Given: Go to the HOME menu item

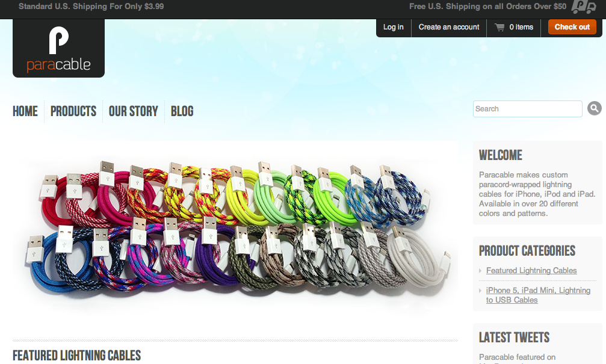Looking at the screenshot, I should (x=25, y=111).
